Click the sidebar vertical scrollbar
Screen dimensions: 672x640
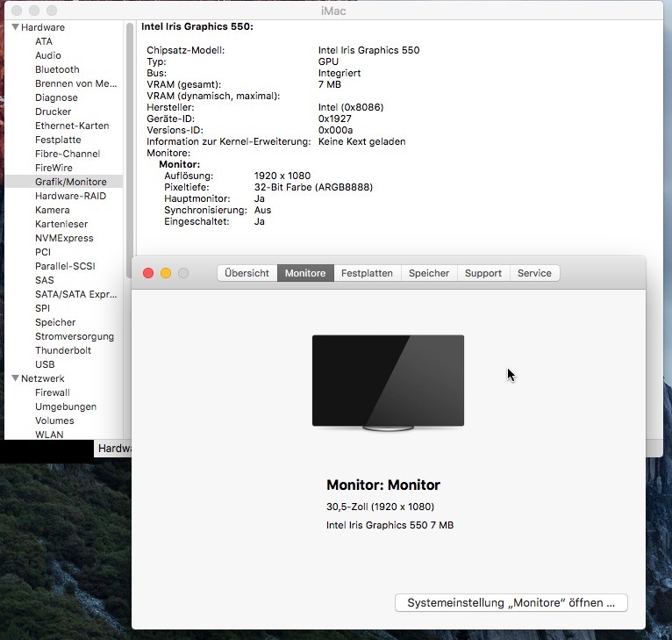pyautogui.click(x=130, y=132)
